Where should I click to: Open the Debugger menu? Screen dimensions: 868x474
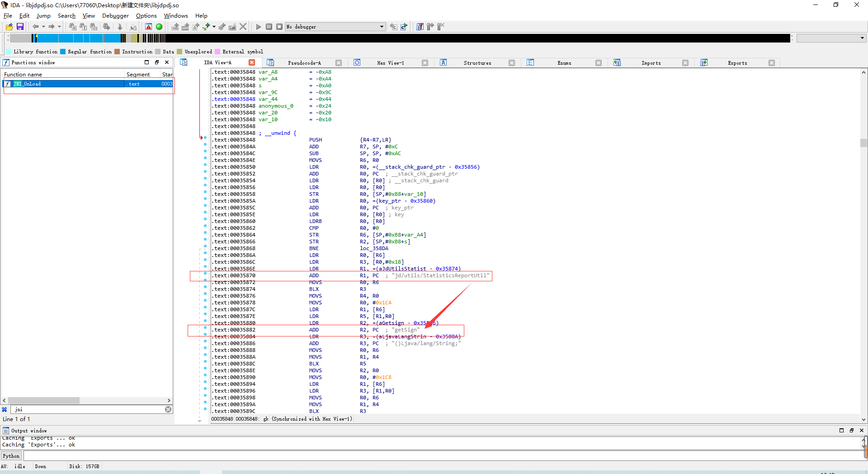[115, 15]
